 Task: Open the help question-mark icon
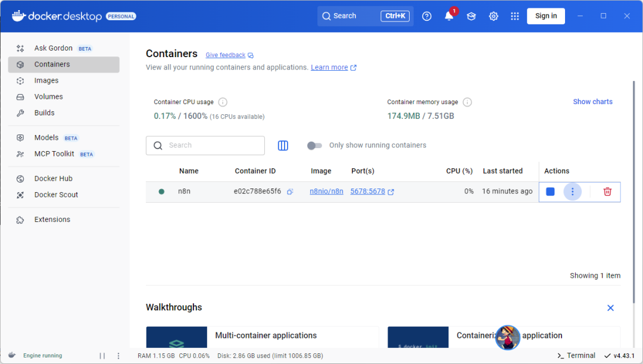(x=426, y=16)
